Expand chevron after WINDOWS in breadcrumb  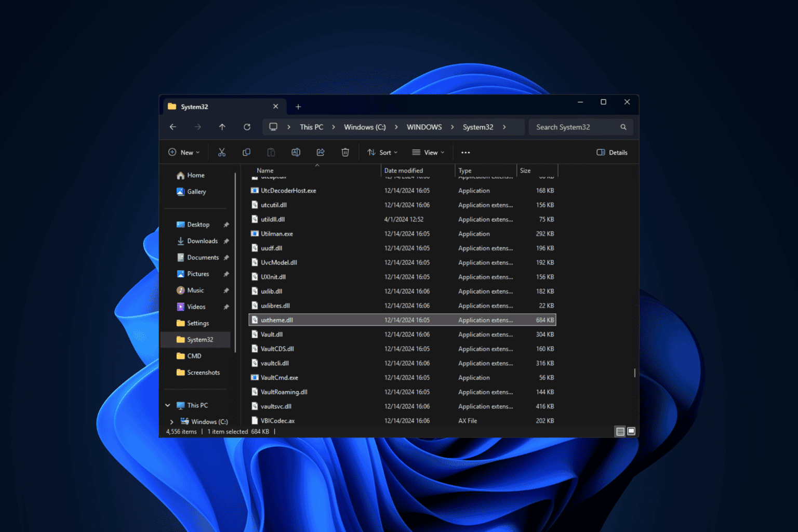452,127
